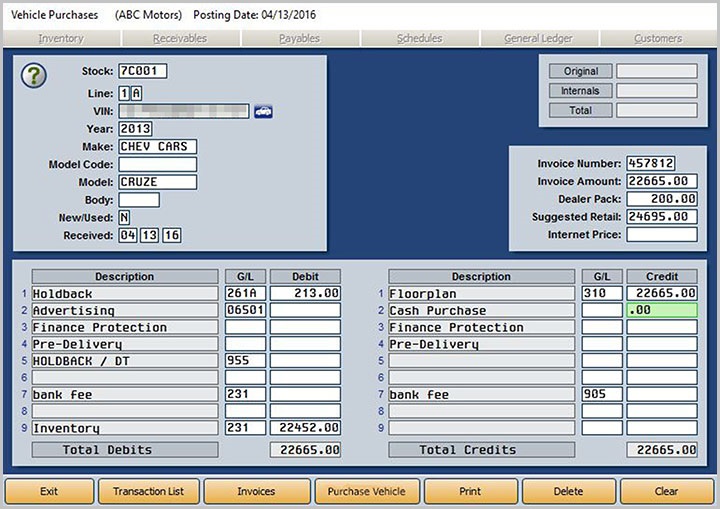Select debit Finance Protection description row

(125, 327)
